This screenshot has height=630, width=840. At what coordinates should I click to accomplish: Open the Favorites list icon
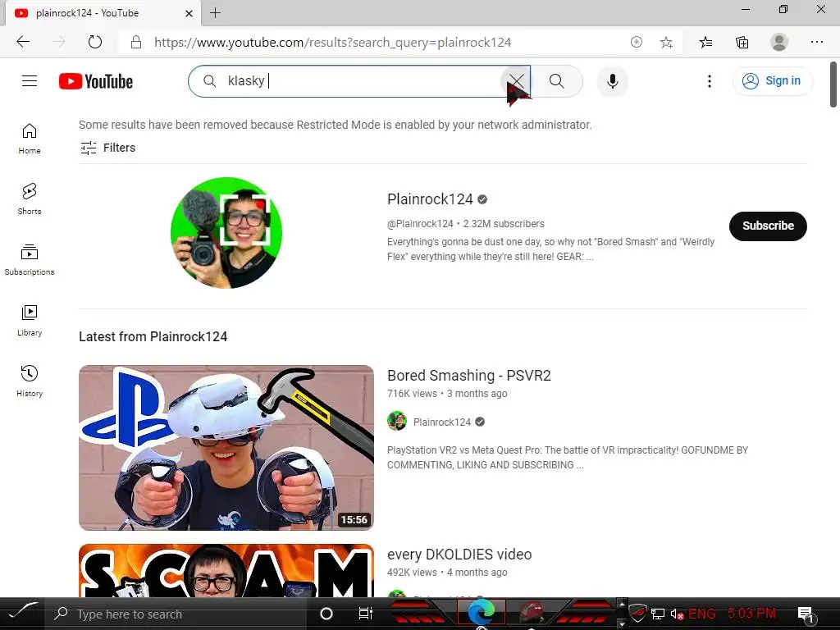(x=705, y=43)
